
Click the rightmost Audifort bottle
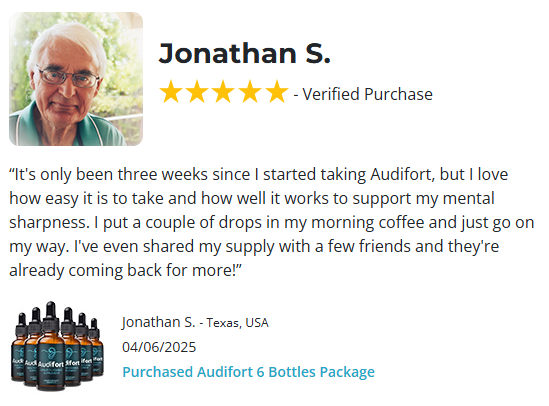[97, 346]
